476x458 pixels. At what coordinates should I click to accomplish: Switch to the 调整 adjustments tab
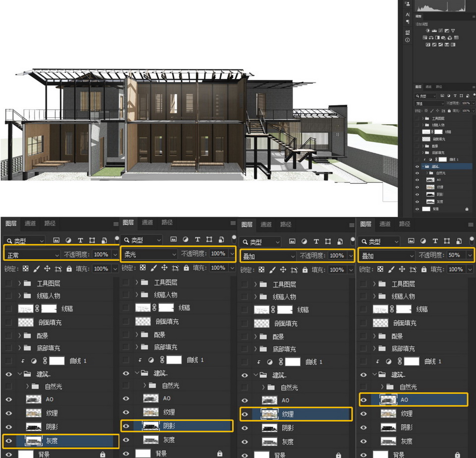pos(419,16)
